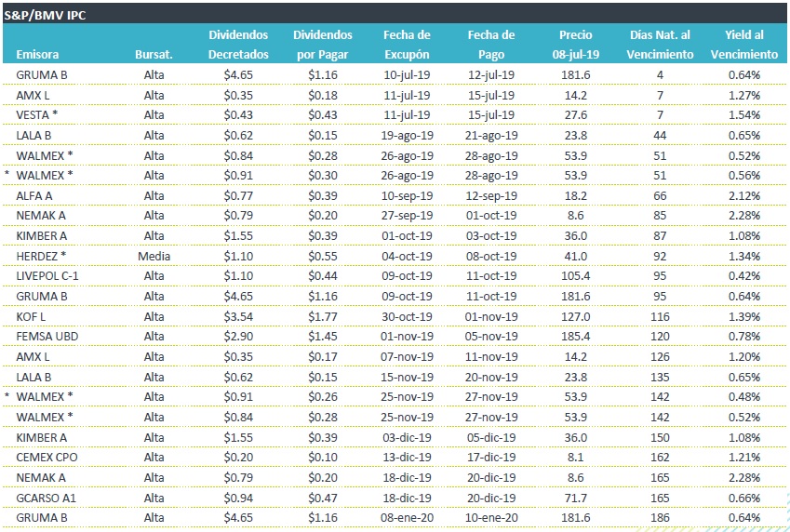Click the excupón date 10-jul-19
Viewport: 790px width, 532px height.
coord(407,74)
